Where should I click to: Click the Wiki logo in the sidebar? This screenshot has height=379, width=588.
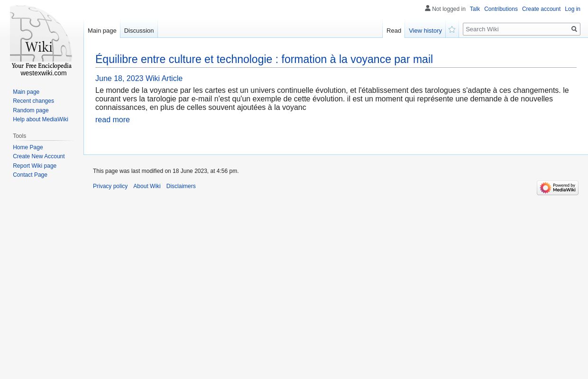click(x=41, y=41)
